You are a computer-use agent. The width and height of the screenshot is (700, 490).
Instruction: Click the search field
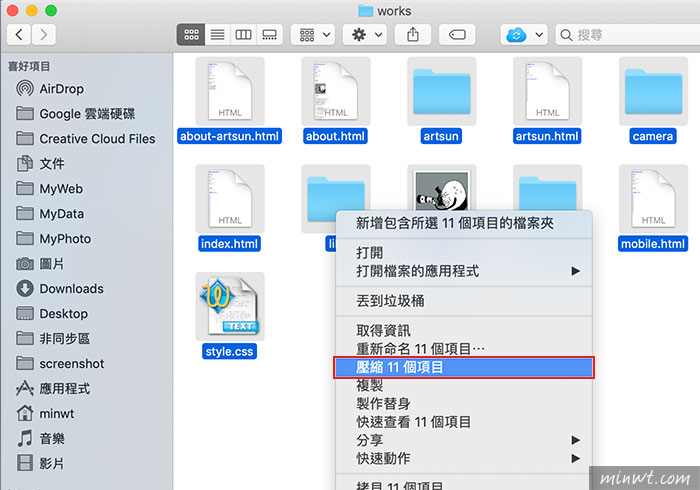tap(627, 34)
